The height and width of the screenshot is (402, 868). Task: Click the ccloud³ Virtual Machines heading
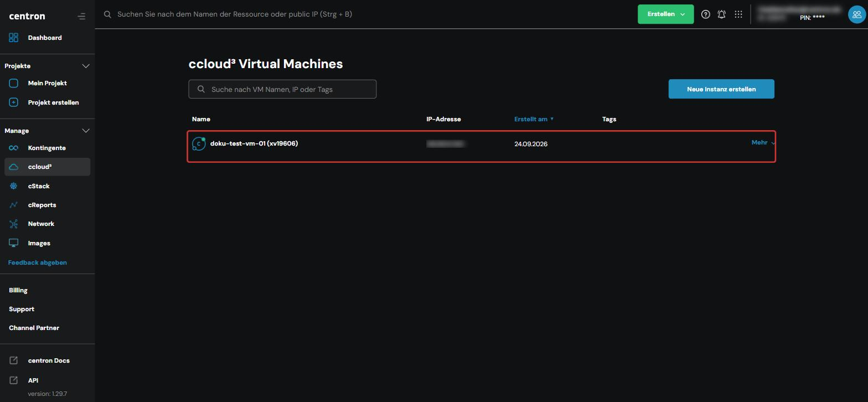[x=266, y=64]
